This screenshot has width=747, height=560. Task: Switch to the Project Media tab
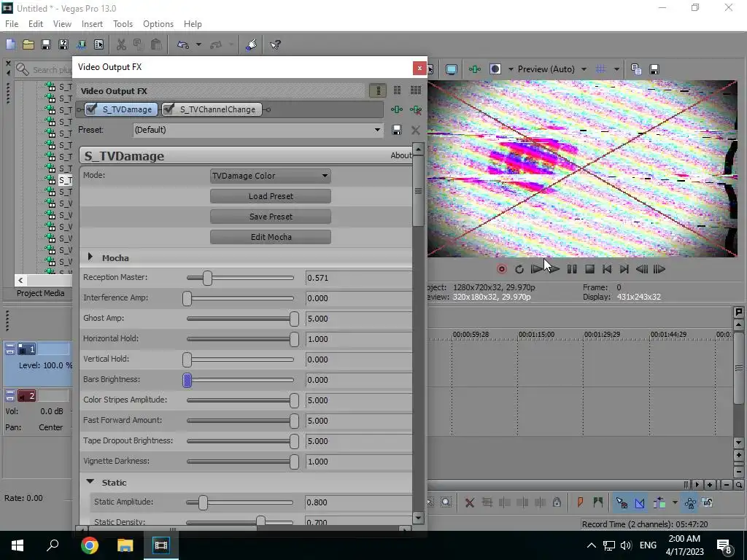click(x=41, y=293)
